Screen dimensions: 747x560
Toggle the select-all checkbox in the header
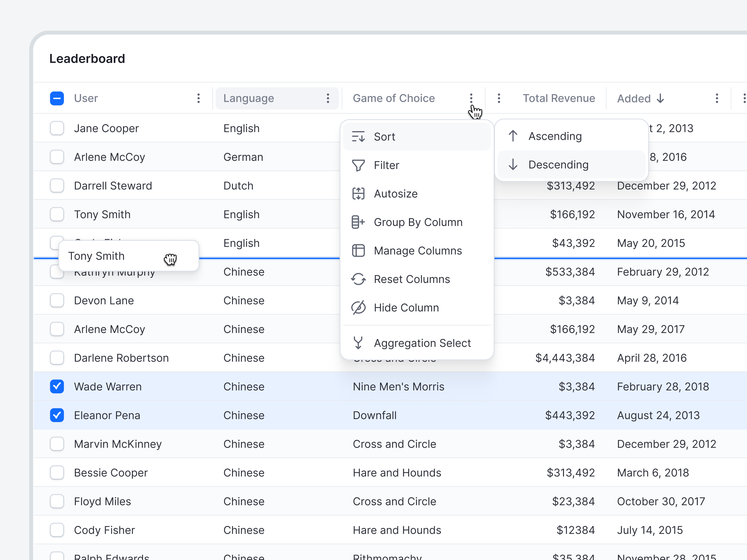pos(57,98)
